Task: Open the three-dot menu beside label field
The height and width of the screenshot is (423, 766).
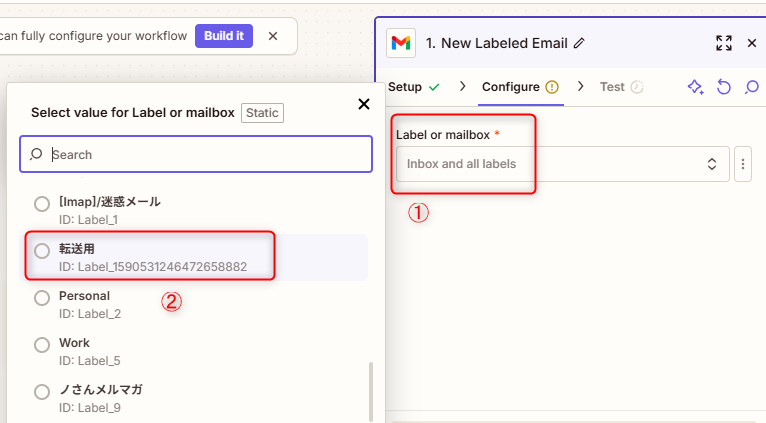Action: point(742,163)
